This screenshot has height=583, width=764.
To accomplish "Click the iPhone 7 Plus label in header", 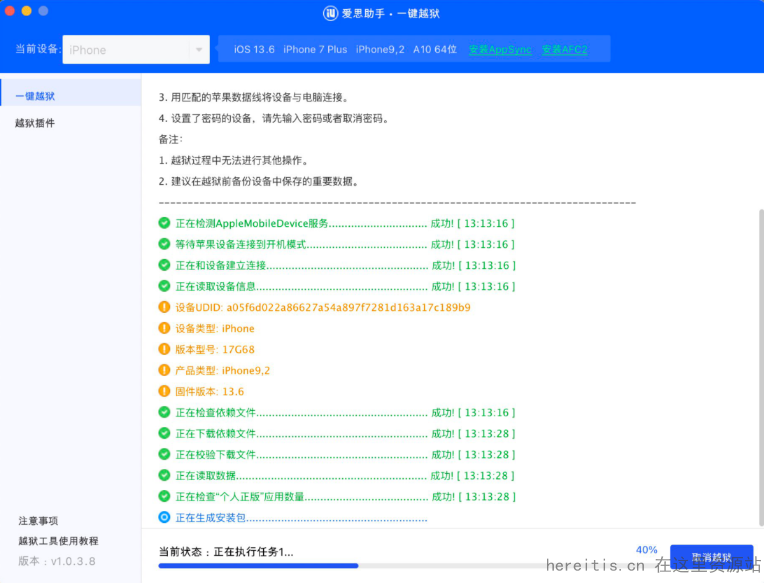I will 315,50.
